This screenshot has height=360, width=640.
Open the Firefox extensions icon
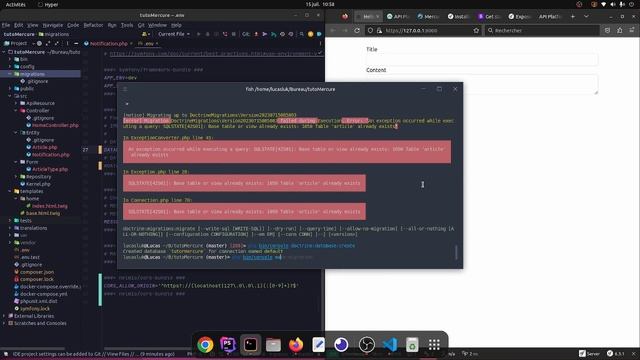[x=620, y=30]
